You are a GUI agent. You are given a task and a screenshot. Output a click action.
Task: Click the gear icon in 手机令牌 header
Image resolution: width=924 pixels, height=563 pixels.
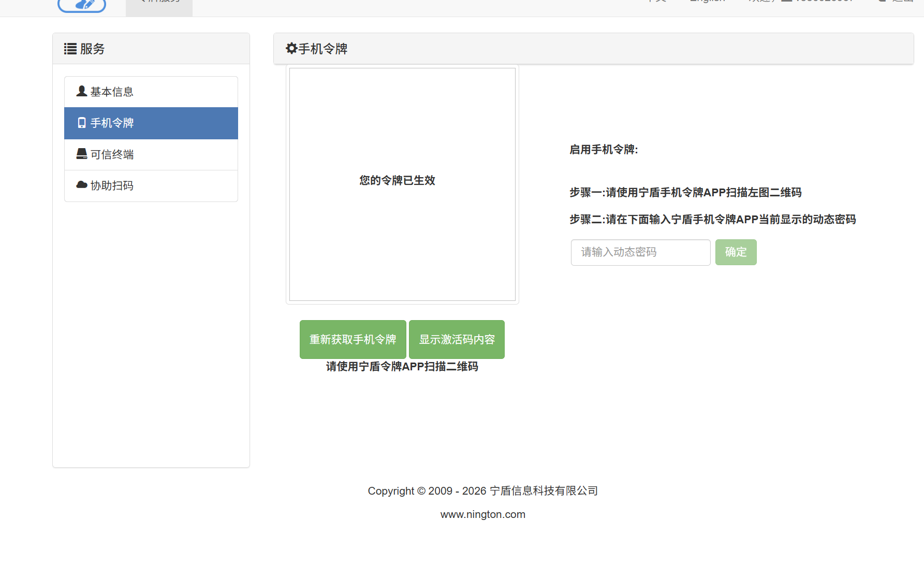(291, 48)
